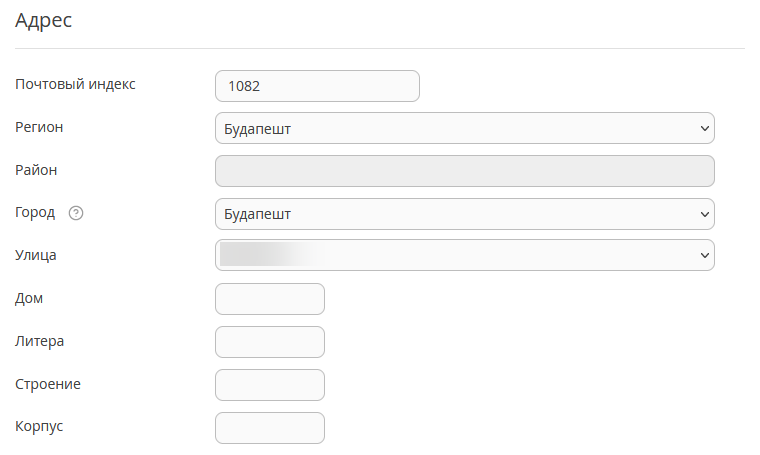Click the Строение label text
Image resolution: width=760 pixels, height=455 pixels.
(48, 384)
